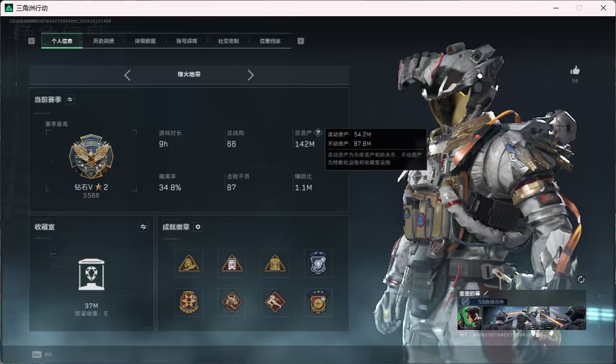
Task: Open 成就徽章 badge settings gear
Action: point(198,227)
